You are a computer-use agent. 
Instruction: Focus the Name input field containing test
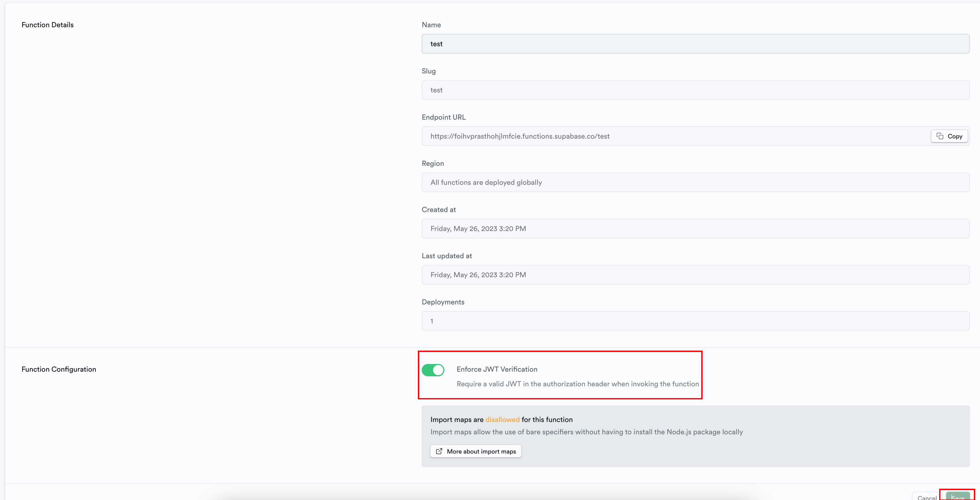point(695,44)
